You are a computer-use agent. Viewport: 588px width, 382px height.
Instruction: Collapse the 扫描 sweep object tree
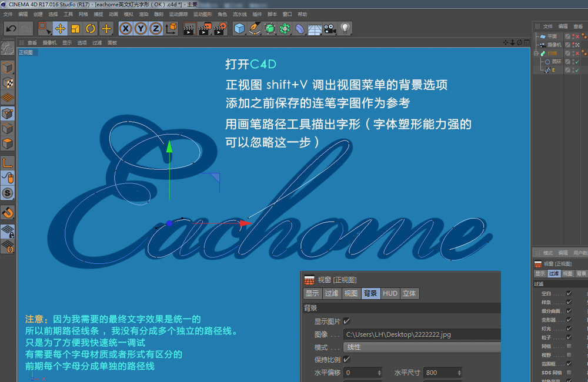pos(536,53)
